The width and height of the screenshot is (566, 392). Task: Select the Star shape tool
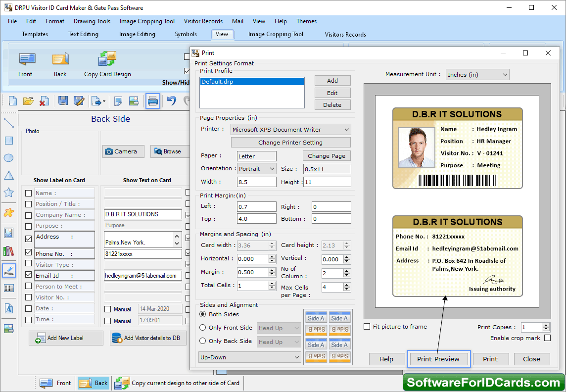[x=9, y=193]
